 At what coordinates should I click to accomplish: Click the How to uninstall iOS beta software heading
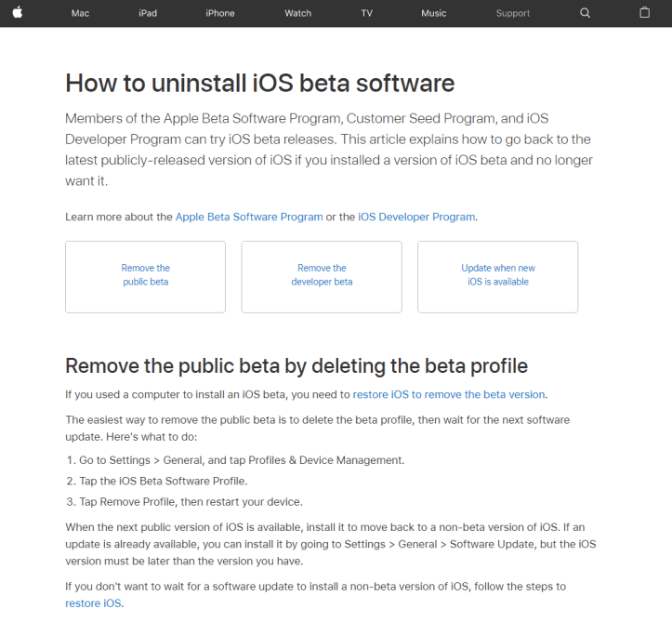point(259,83)
